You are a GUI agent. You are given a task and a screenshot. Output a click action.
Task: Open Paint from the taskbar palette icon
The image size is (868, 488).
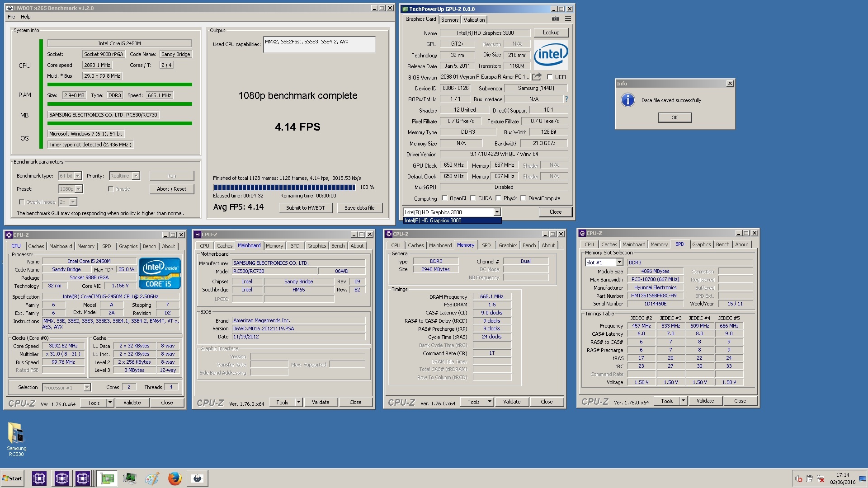(x=152, y=478)
